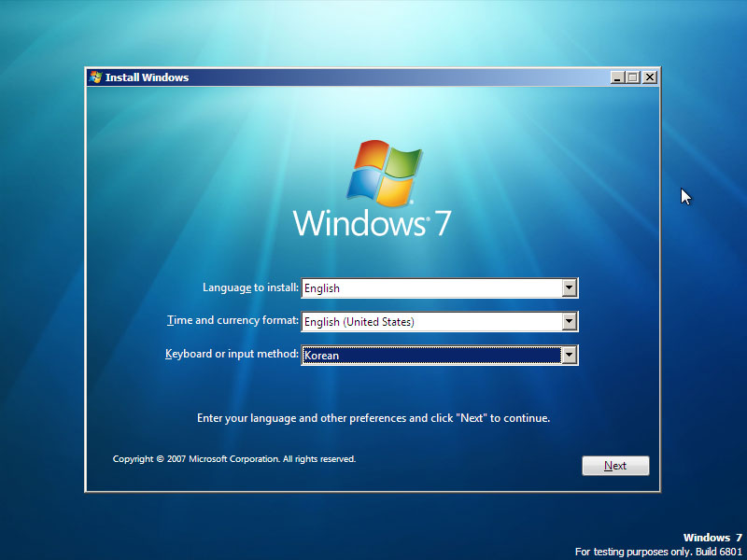747x560 pixels.
Task: Click the 'Time and currency format:' label
Action: point(233,320)
